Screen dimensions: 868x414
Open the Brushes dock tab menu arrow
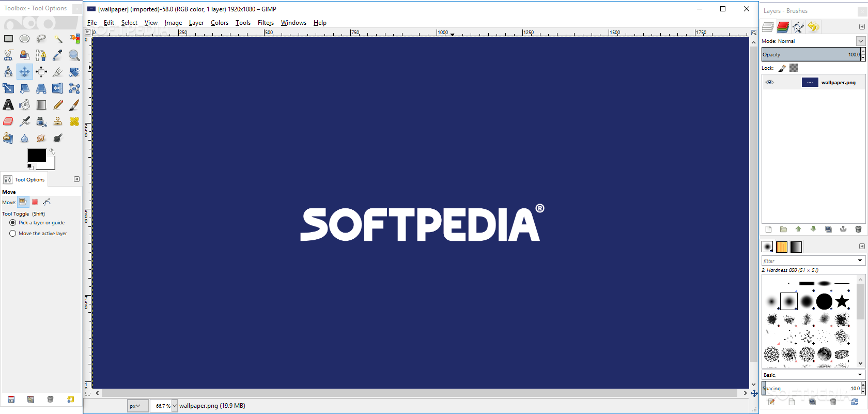(x=862, y=247)
